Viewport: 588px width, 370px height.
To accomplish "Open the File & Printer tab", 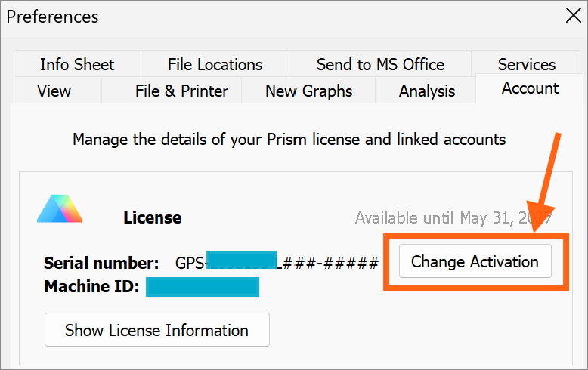I will pyautogui.click(x=181, y=91).
